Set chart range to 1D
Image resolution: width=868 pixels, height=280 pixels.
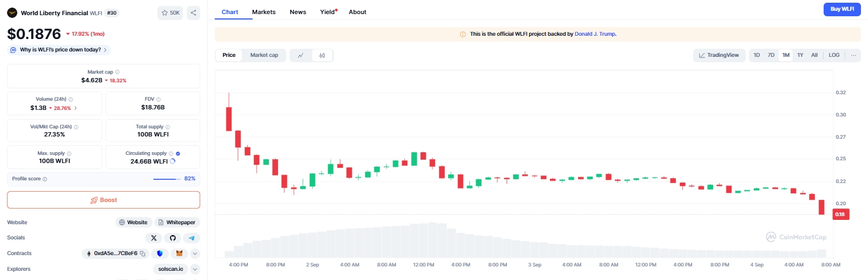click(757, 55)
